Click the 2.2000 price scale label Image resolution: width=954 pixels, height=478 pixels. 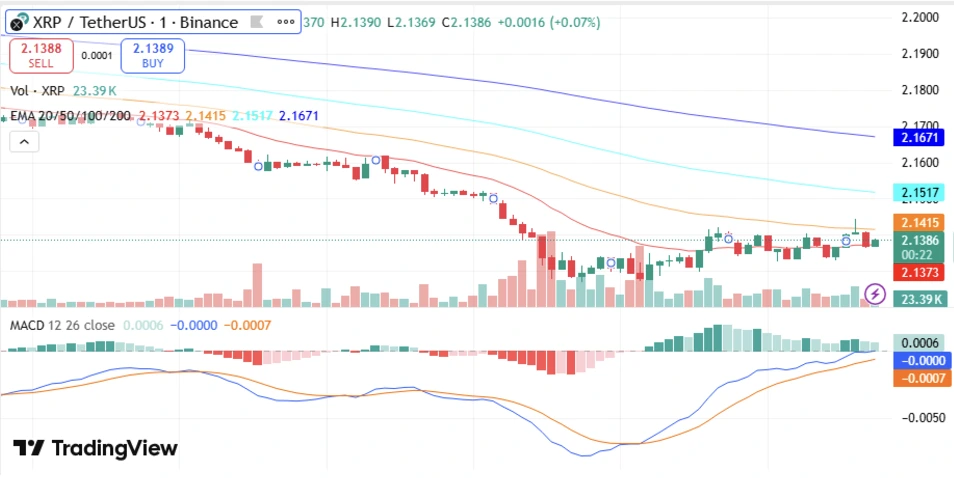pos(922,17)
